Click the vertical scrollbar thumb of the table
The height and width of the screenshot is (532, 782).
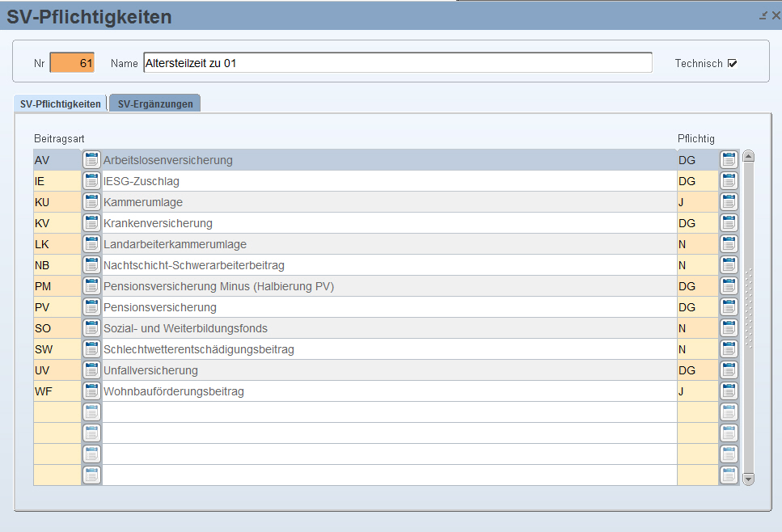pyautogui.click(x=748, y=318)
